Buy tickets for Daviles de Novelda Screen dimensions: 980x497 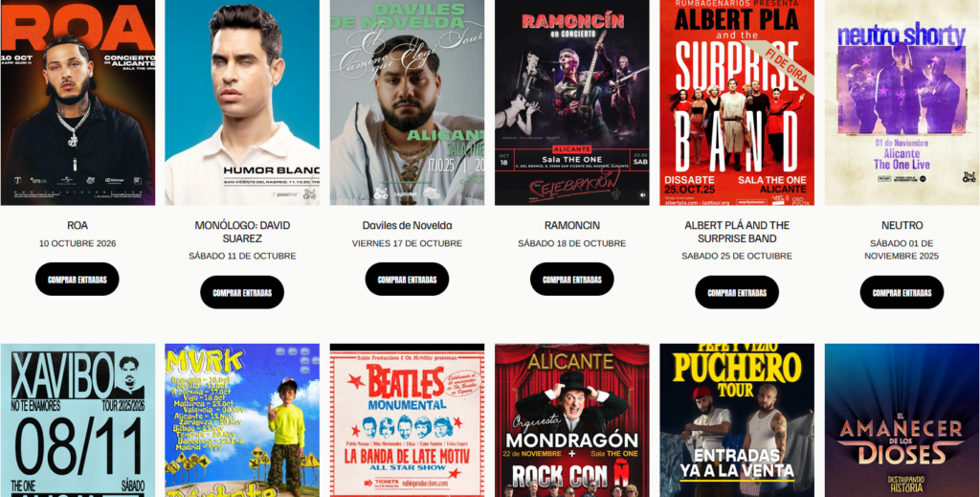pyautogui.click(x=407, y=280)
